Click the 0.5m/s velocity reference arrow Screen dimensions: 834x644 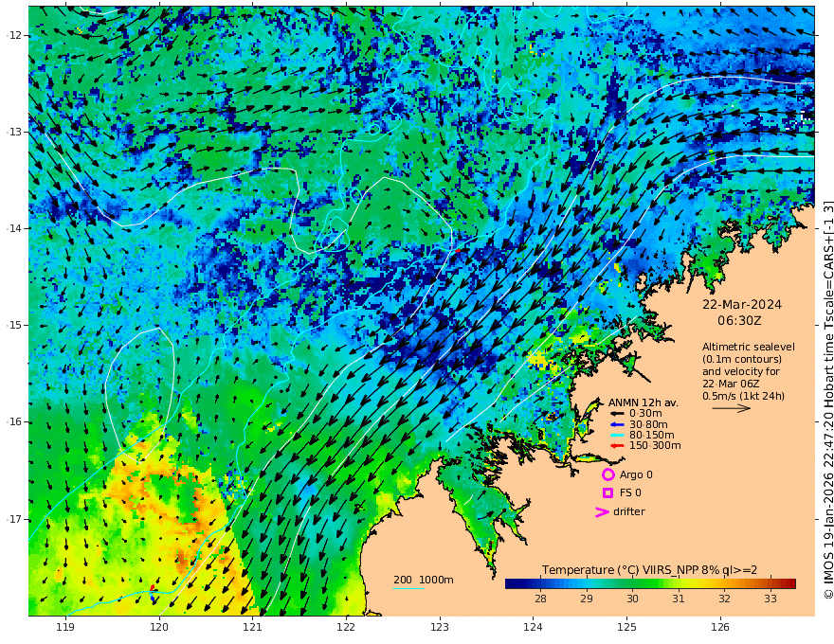pyautogui.click(x=732, y=408)
